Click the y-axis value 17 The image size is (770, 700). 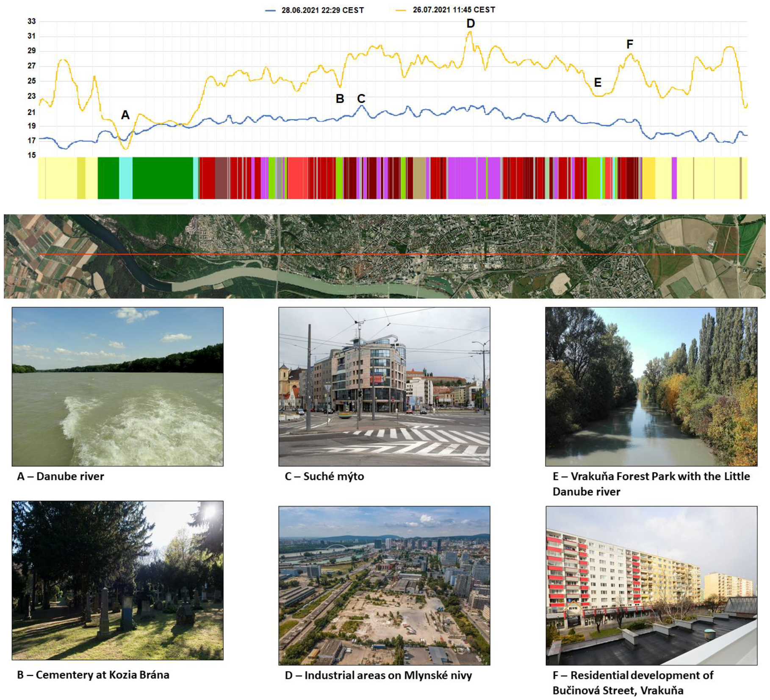32,141
